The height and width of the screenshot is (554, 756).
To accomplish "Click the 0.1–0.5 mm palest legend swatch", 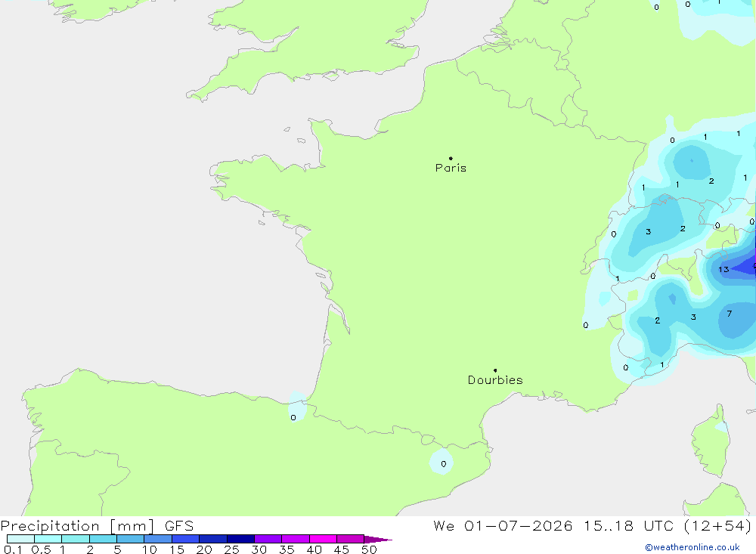I will click(20, 539).
